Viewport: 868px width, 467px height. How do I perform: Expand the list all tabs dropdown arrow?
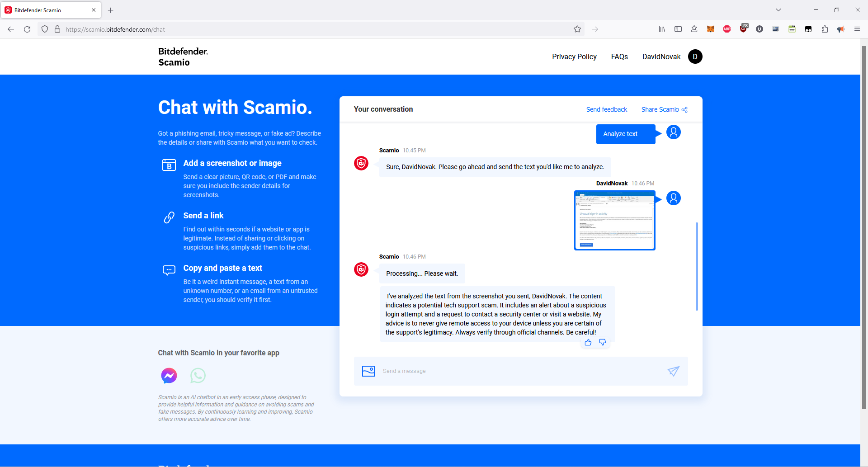pos(778,10)
